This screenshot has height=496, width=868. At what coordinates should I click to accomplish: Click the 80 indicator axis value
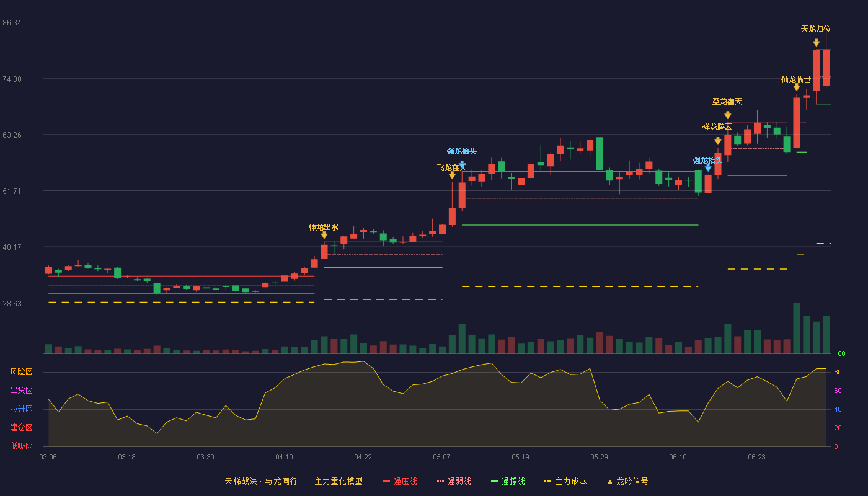(x=838, y=372)
